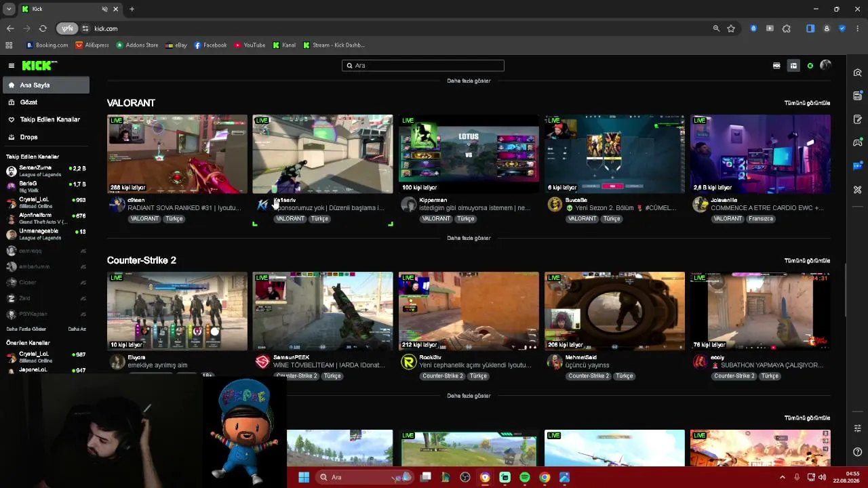Open the Gözat browse page
The image size is (868, 488).
pyautogui.click(x=28, y=102)
